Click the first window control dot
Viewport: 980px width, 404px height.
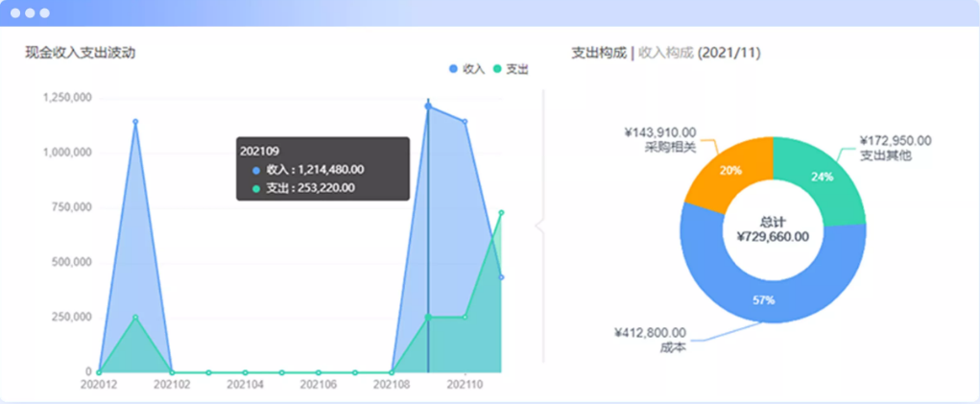pyautogui.click(x=15, y=13)
